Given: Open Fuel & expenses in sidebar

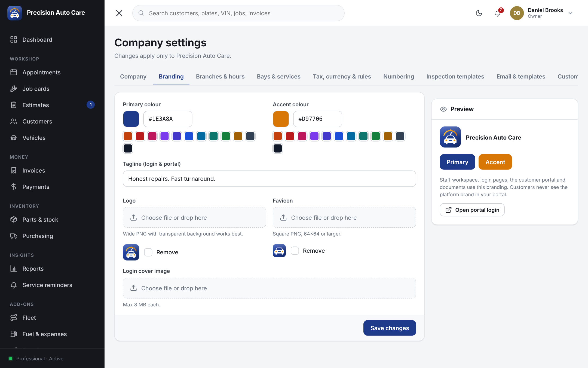Looking at the screenshot, I should coord(52,334).
